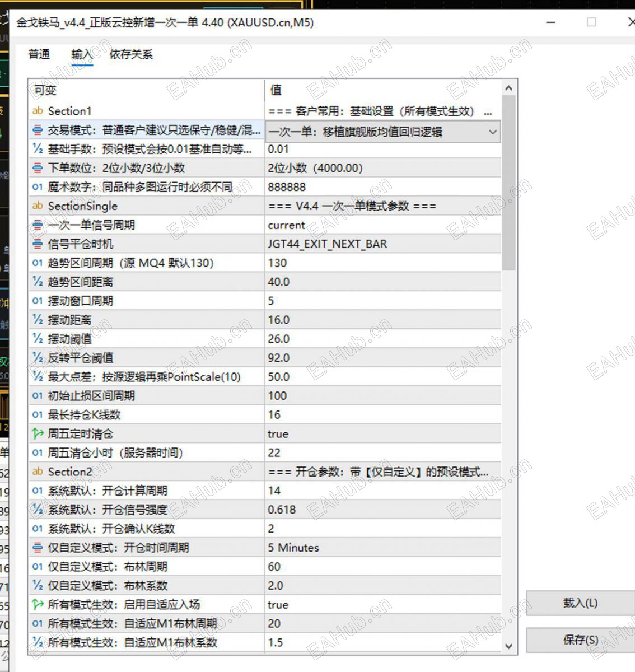Open the 交易模式 dropdown arrow
635x672 pixels.
click(x=493, y=132)
